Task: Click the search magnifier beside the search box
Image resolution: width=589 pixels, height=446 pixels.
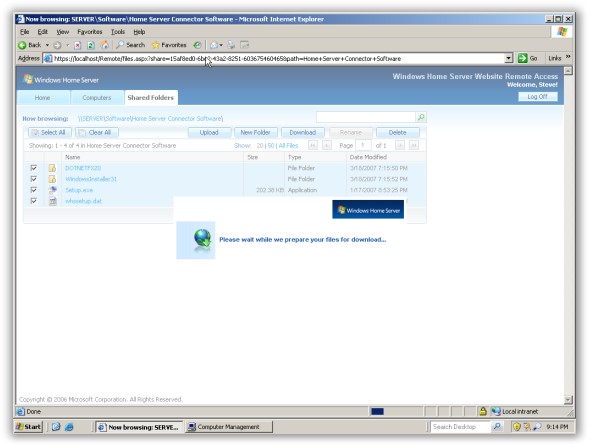Action: (x=421, y=117)
